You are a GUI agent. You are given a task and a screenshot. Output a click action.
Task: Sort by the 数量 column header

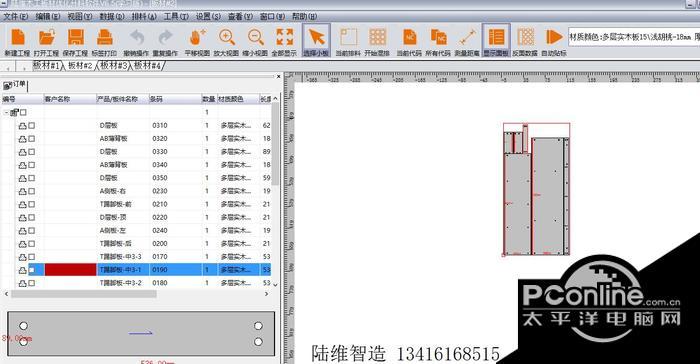tap(209, 99)
